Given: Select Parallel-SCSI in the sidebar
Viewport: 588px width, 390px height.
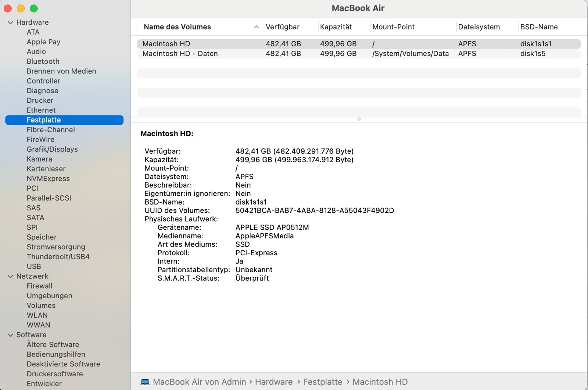Looking at the screenshot, I should click(x=49, y=198).
